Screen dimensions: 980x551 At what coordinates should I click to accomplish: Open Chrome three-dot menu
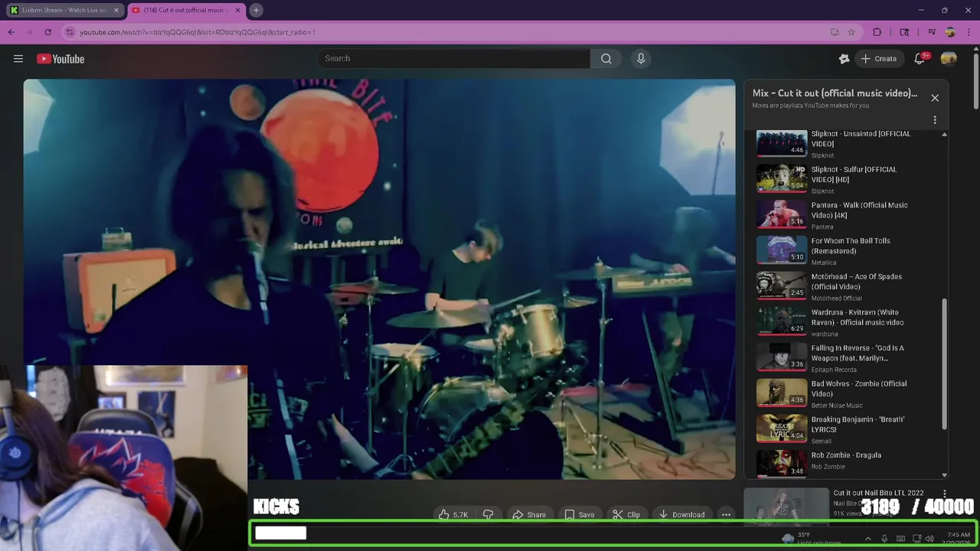click(x=968, y=32)
